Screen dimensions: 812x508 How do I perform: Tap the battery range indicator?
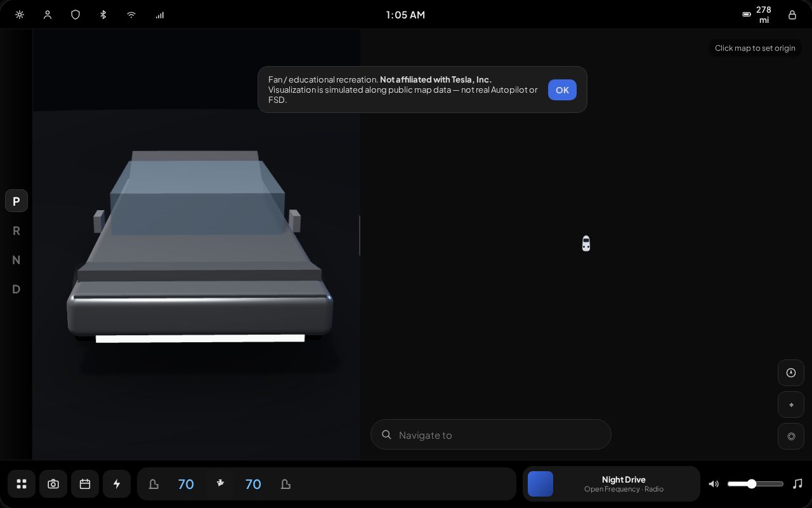click(x=757, y=15)
